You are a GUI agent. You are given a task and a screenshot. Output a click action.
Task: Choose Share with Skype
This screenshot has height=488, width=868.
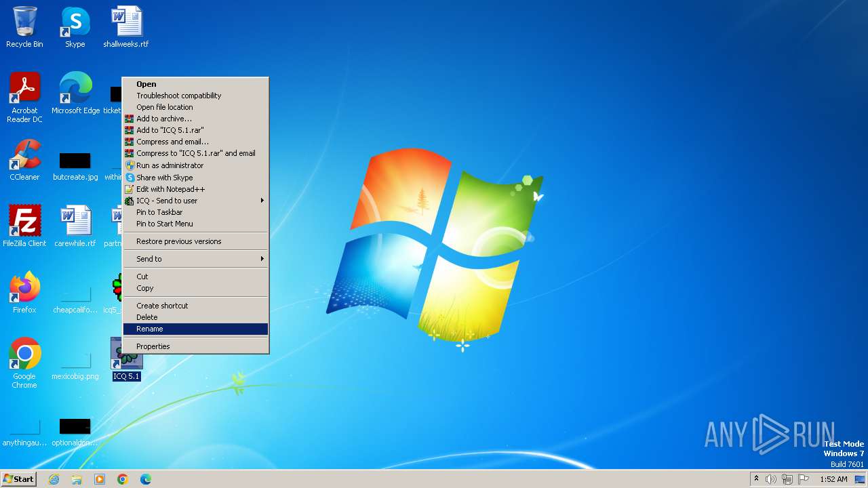click(195, 178)
